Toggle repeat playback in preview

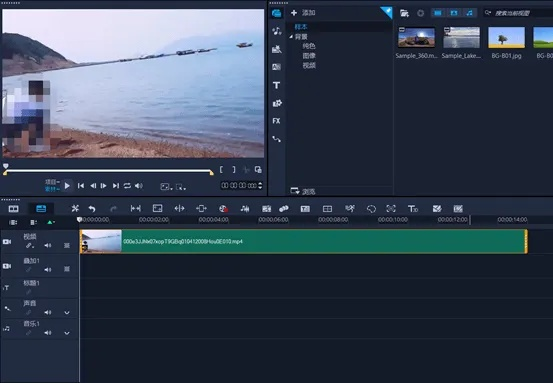[127, 186]
